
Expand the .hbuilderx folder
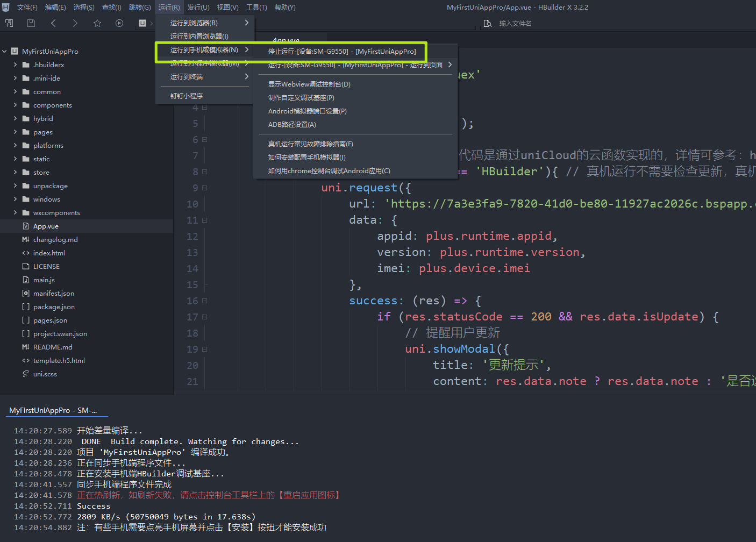15,65
